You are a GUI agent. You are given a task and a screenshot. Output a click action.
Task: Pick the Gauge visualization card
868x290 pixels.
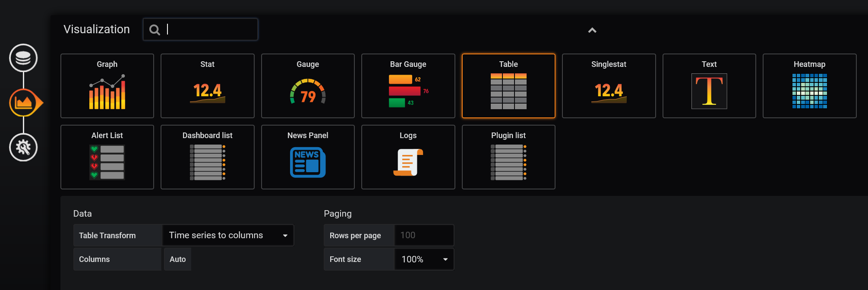[x=308, y=86]
